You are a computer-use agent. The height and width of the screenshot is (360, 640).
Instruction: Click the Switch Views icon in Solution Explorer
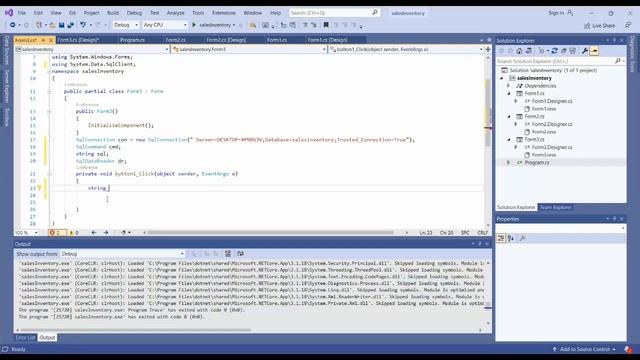click(529, 51)
